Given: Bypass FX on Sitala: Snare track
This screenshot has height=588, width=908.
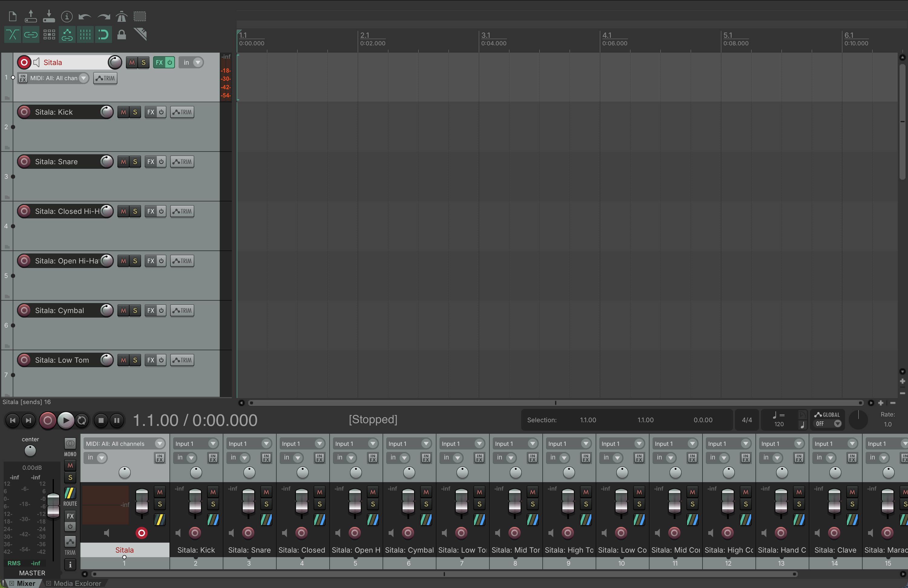Looking at the screenshot, I should pos(161,162).
